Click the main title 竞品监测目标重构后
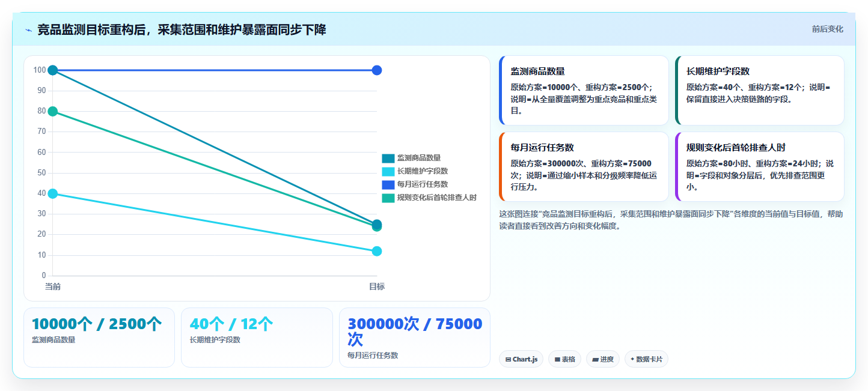 tap(182, 29)
